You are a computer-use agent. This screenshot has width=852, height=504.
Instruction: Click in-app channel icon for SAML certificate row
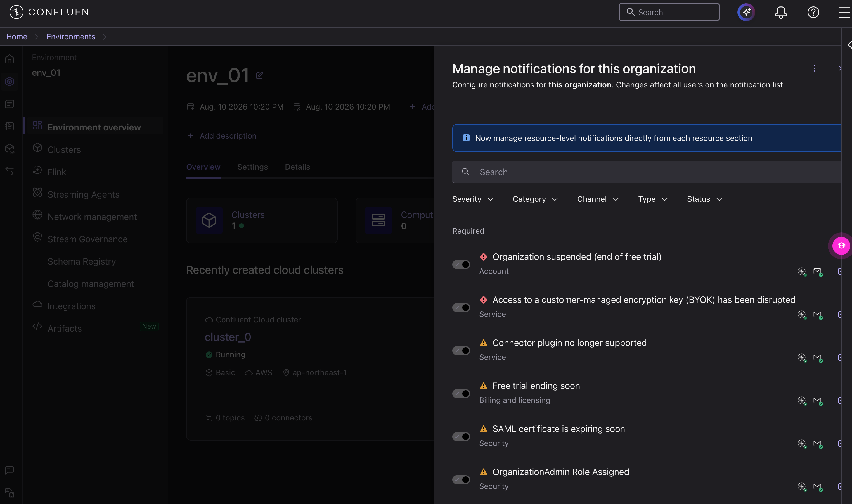coord(802,444)
